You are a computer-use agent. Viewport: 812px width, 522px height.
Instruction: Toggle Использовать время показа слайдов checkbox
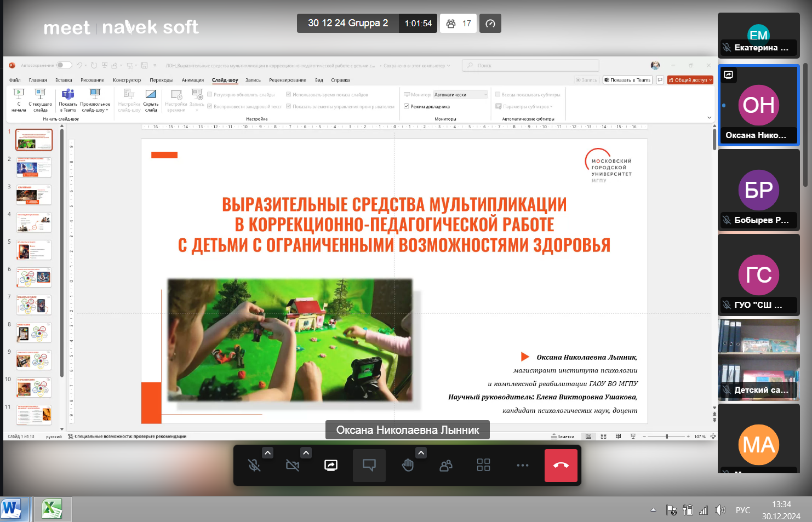[289, 95]
